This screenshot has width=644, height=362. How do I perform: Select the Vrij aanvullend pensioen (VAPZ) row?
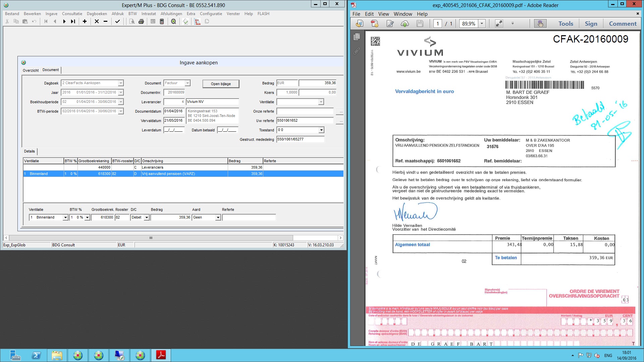183,174
